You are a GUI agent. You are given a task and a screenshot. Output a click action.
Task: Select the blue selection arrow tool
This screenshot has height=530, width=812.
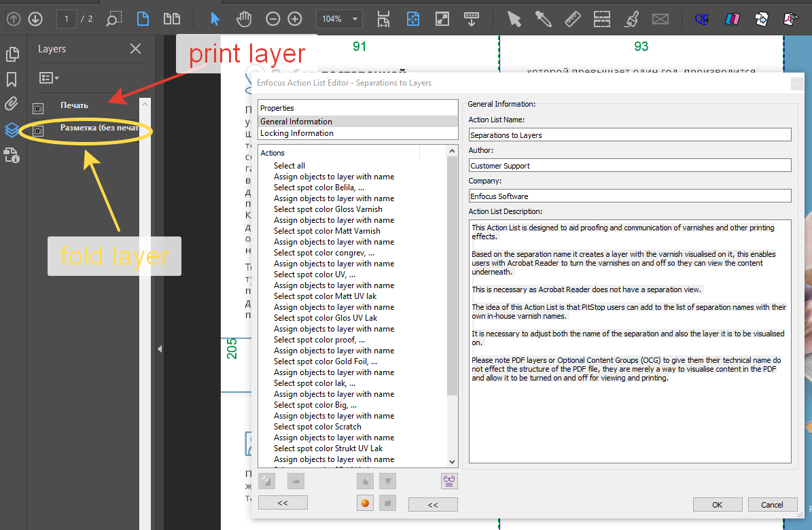point(215,19)
